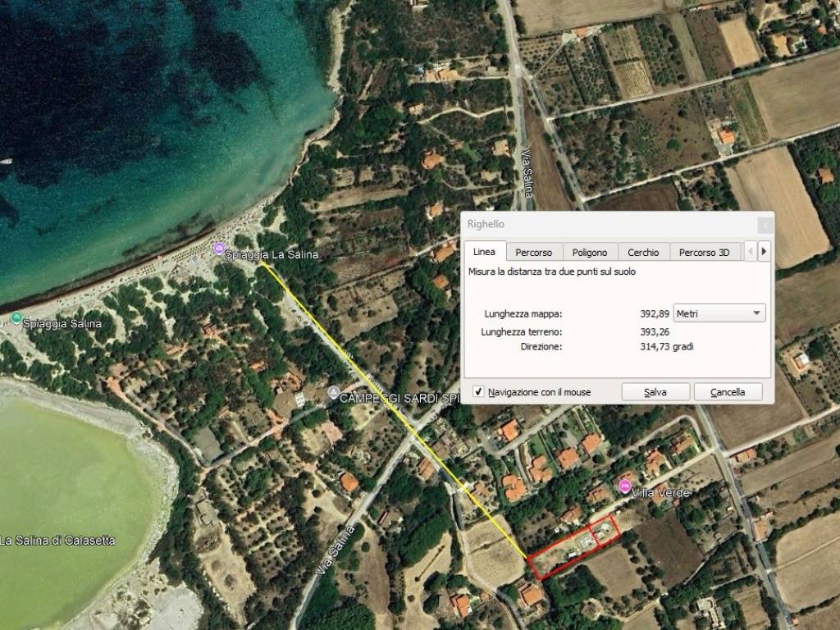Click the green Spiaggia Salina beach marker
Viewport: 840px width, 630px height.
(x=16, y=317)
